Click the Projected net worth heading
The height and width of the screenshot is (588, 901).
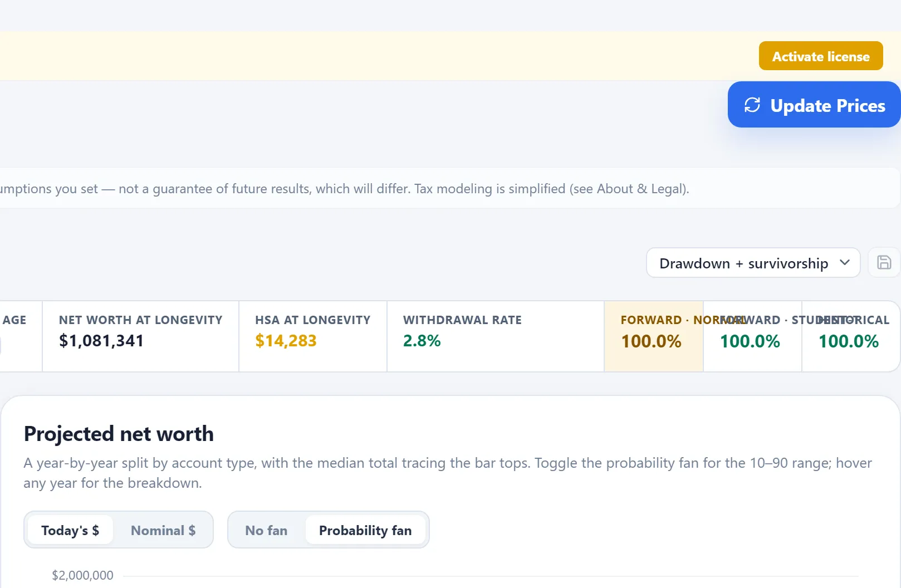point(119,434)
